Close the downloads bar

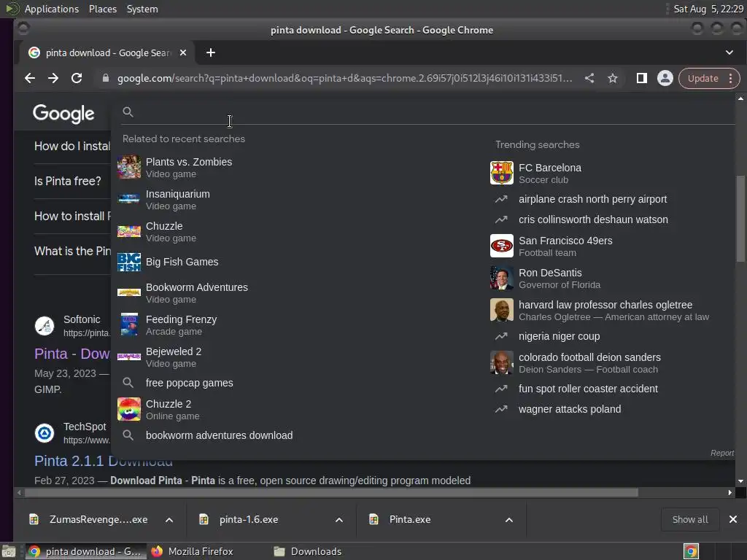coord(733,519)
